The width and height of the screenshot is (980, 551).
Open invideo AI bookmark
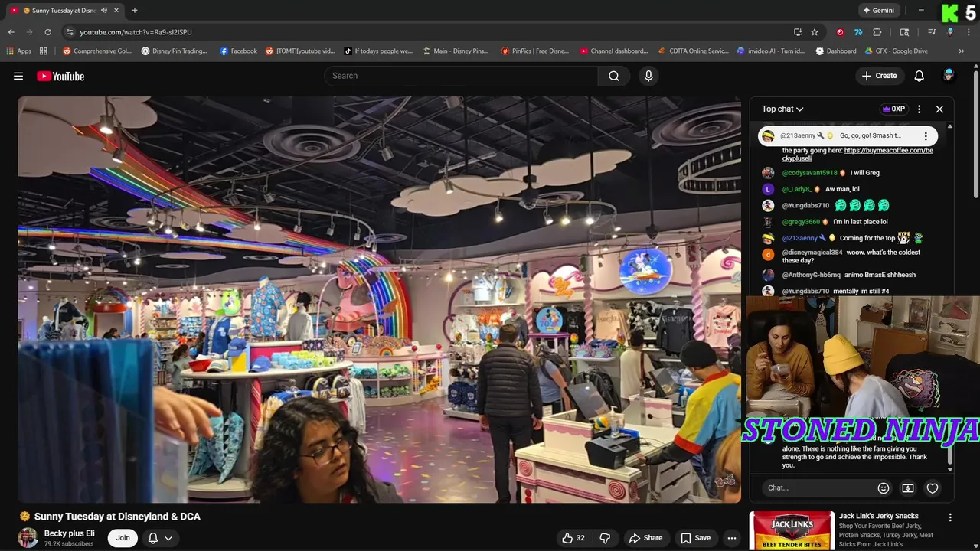(x=770, y=51)
